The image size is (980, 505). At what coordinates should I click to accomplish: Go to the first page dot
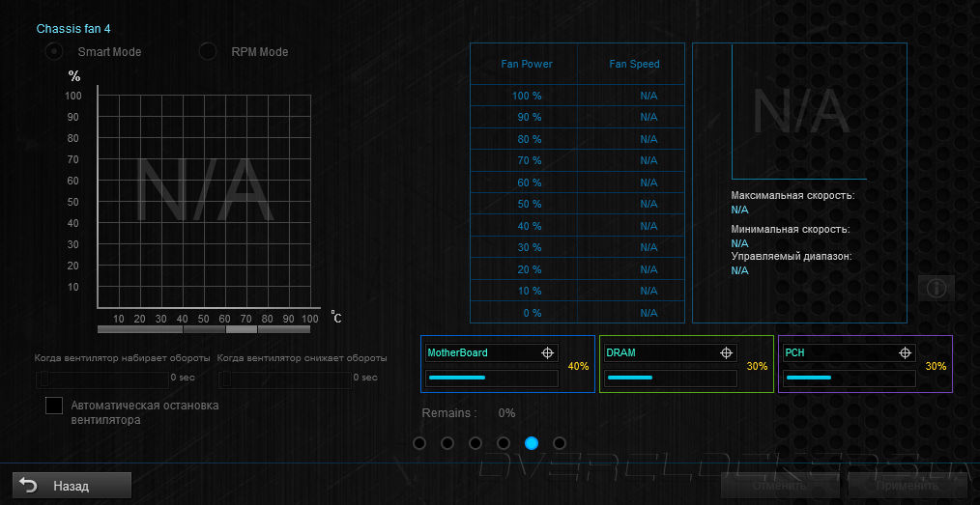[419, 443]
